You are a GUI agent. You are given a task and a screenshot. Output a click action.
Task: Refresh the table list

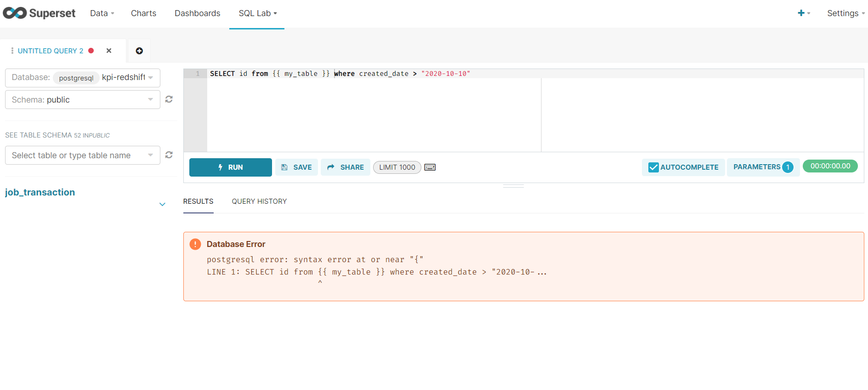point(169,155)
